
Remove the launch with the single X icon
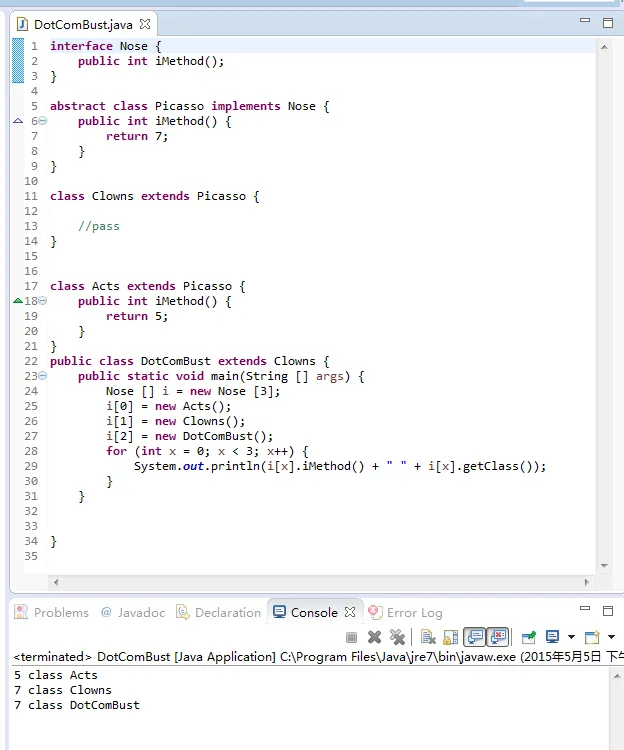(x=374, y=637)
